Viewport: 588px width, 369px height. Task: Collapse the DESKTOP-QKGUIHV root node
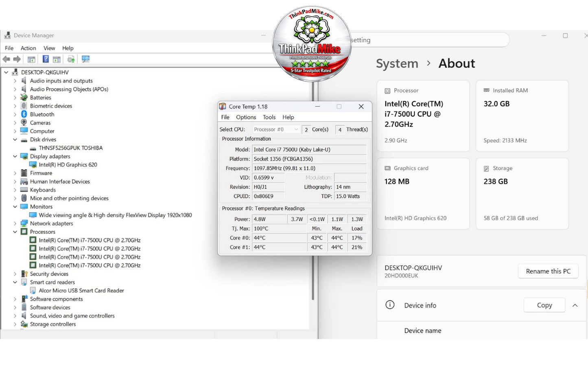point(6,72)
